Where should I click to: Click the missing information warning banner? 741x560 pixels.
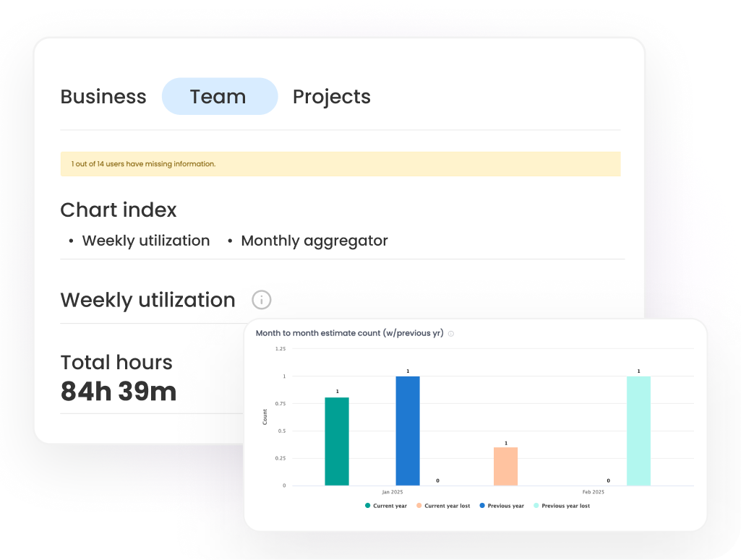340,164
